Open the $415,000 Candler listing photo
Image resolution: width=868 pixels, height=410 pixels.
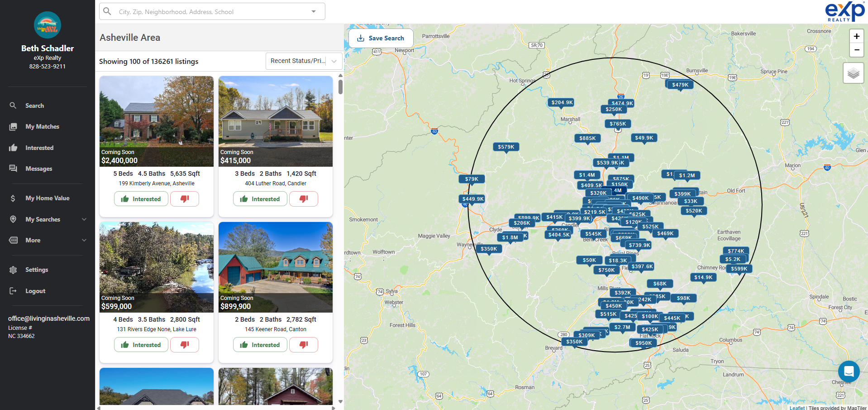click(276, 121)
